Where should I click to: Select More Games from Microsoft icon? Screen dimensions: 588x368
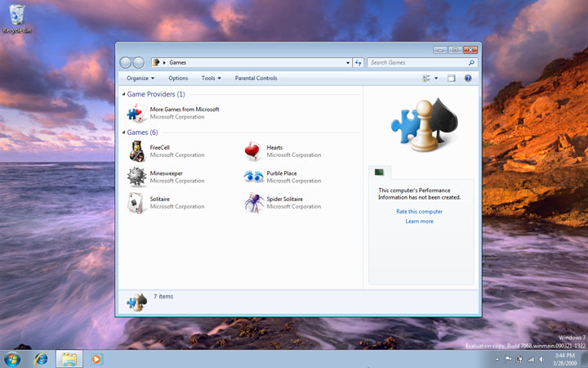(x=137, y=113)
